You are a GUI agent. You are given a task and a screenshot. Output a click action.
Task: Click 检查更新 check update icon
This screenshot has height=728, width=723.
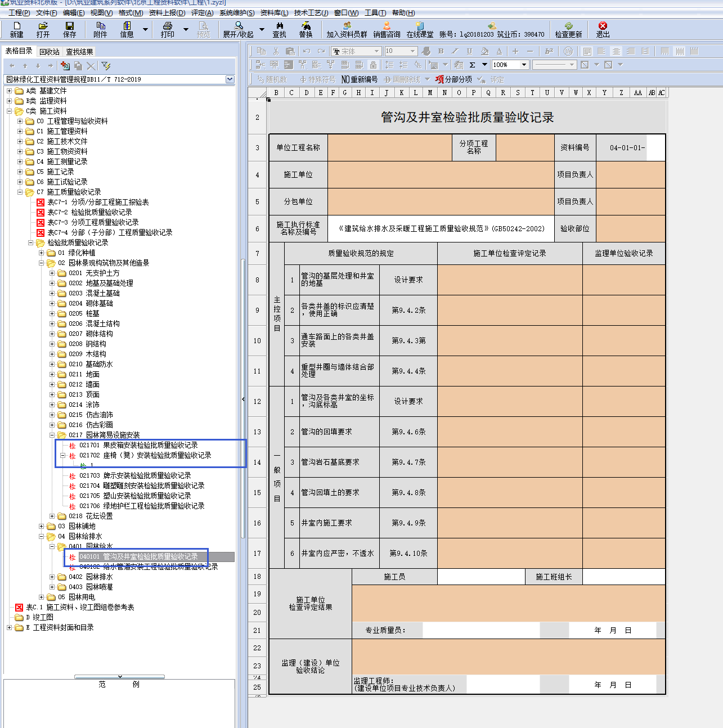pyautogui.click(x=569, y=30)
